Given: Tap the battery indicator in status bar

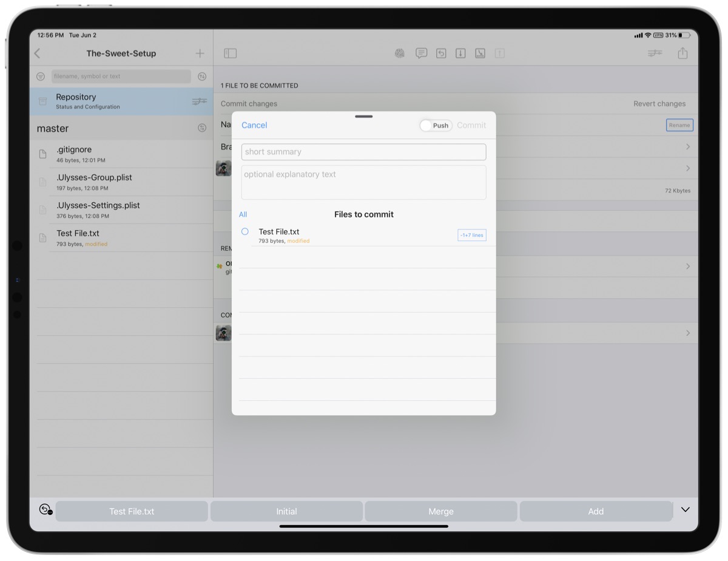Looking at the screenshot, I should point(685,35).
